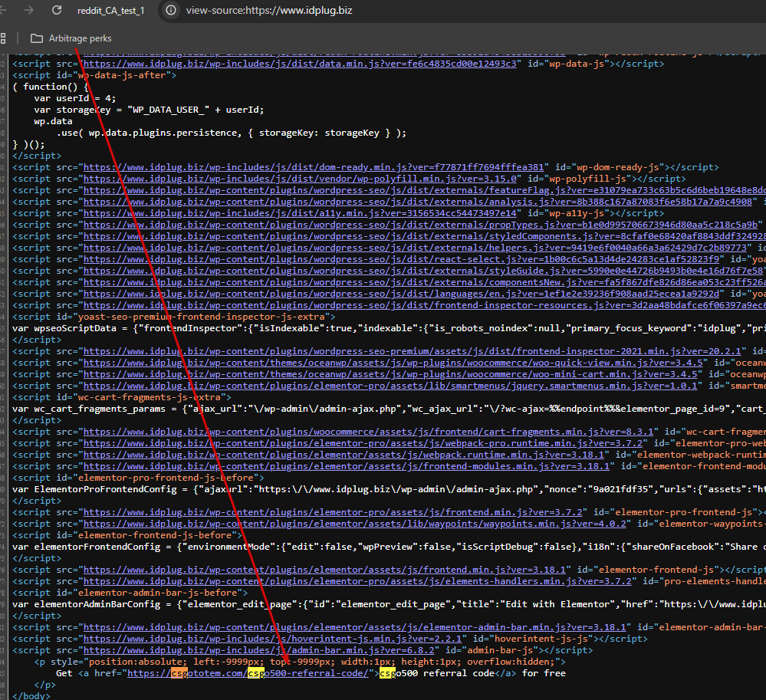766x700 pixels.
Task: Open the cart-fragments.min.js link
Action: pyautogui.click(x=368, y=432)
